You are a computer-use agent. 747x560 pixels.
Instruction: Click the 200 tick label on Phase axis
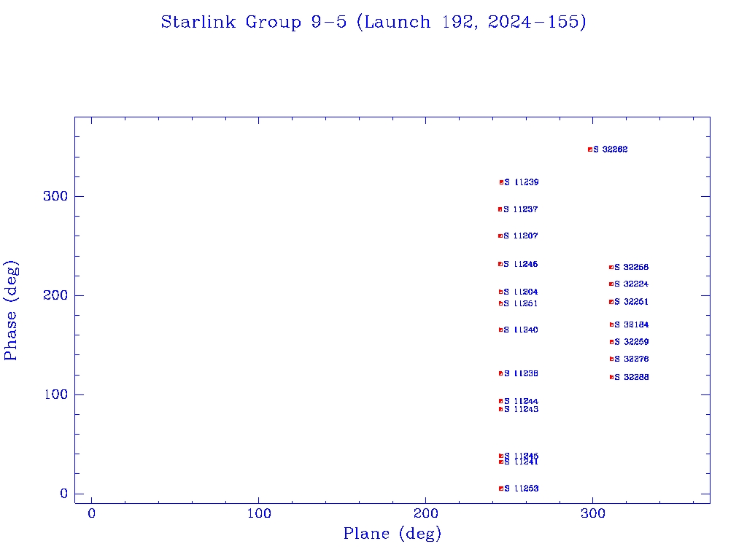coord(55,295)
